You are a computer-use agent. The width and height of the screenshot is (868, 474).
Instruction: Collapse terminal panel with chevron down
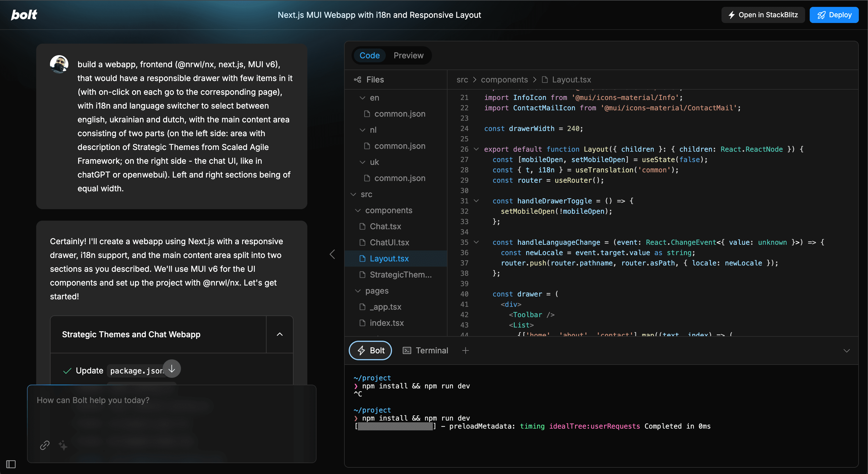click(x=846, y=350)
